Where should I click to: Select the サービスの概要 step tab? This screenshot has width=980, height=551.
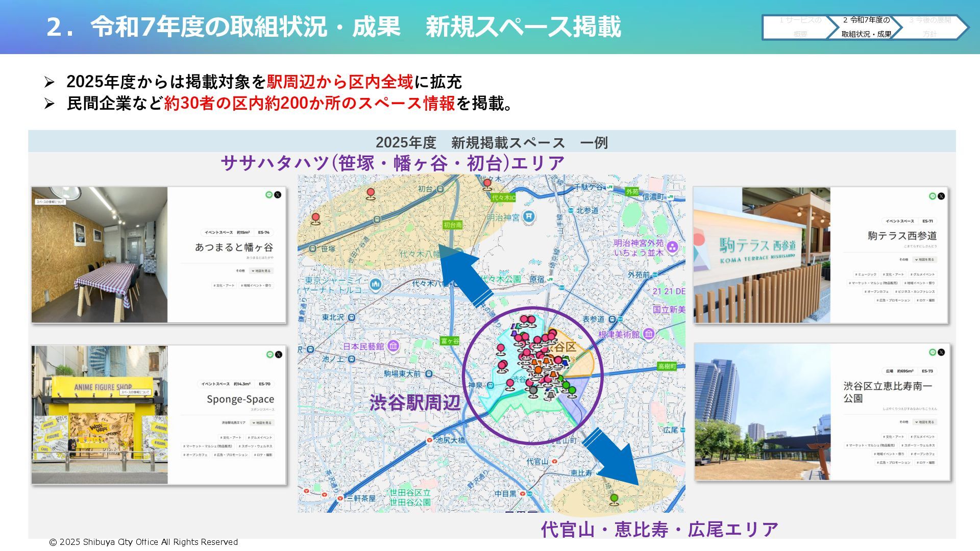(x=799, y=27)
